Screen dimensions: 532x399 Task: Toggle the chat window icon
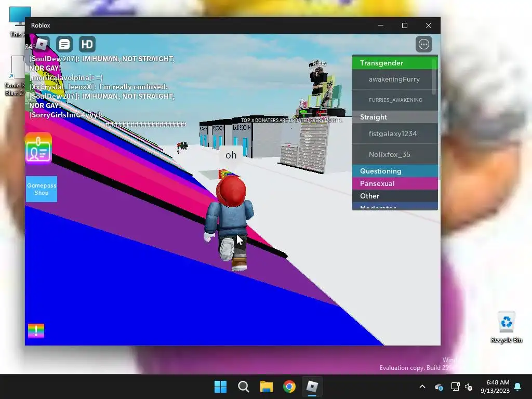[x=64, y=44]
